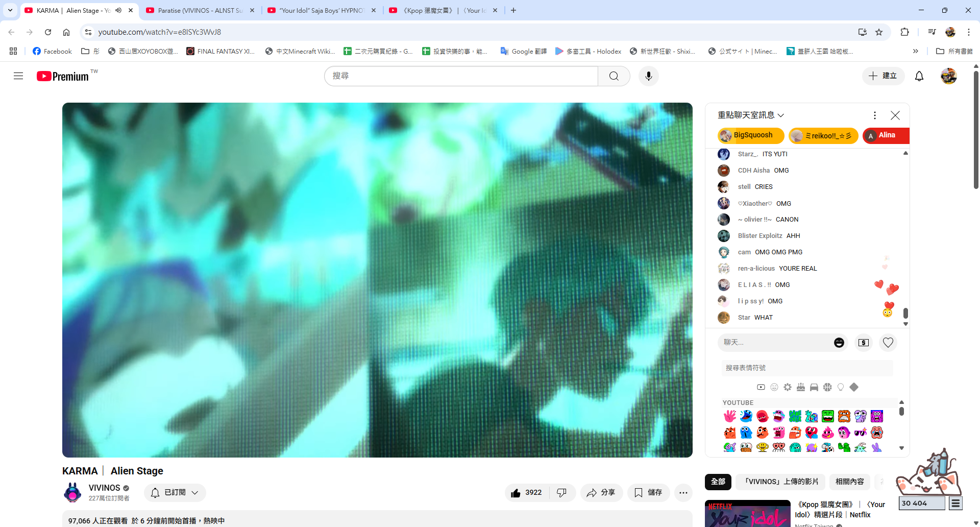Open the YouTube guide hamburger menu
This screenshot has height=527, width=980.
tap(18, 76)
